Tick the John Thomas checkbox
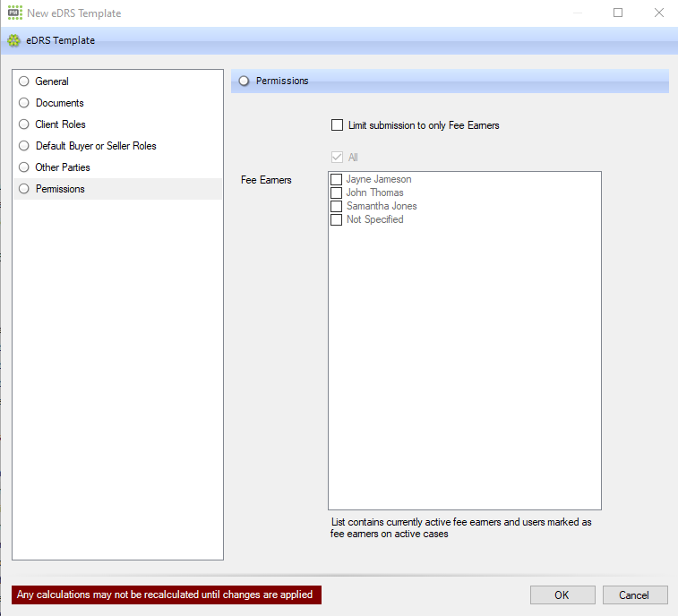Screen dimensions: 678x616 336,192
